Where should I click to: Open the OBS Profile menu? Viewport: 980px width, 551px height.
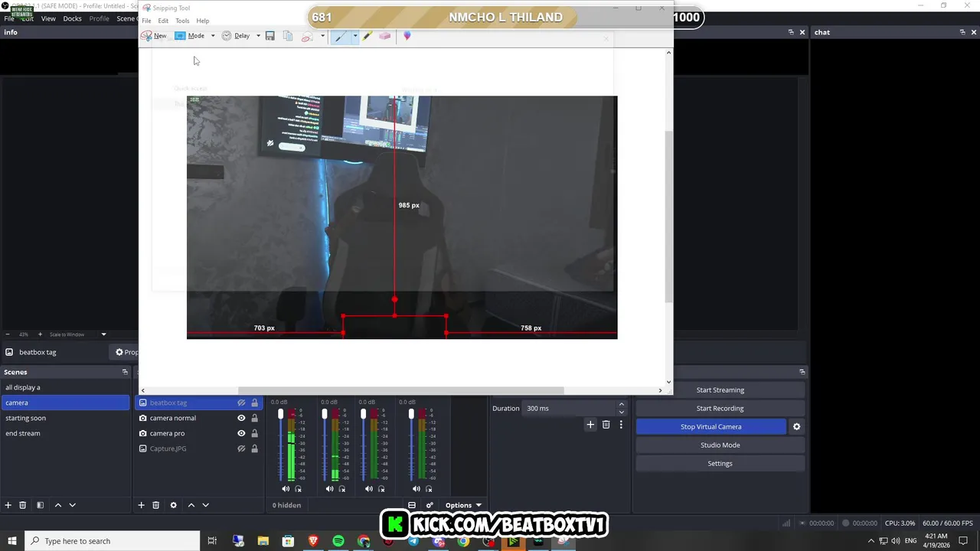[x=99, y=18]
